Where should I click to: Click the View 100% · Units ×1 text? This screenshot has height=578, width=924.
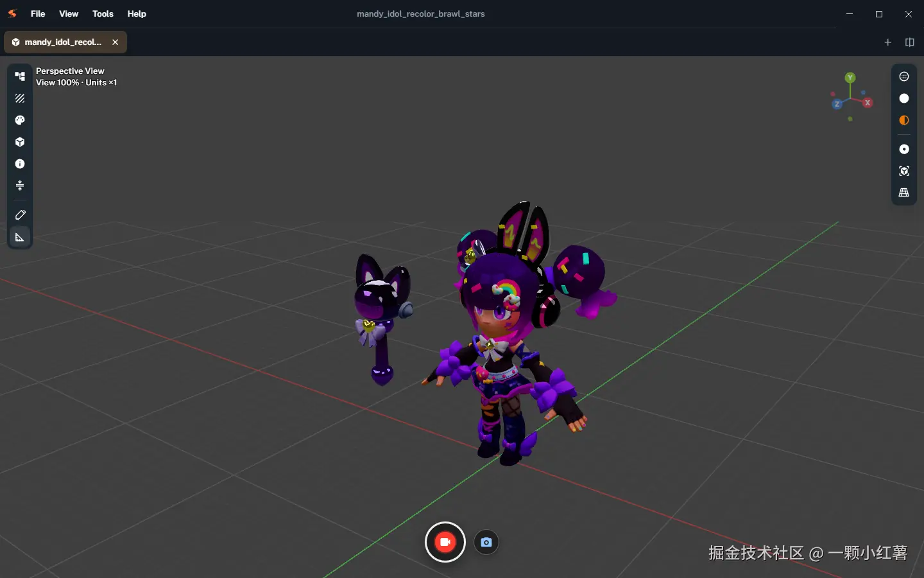(76, 82)
